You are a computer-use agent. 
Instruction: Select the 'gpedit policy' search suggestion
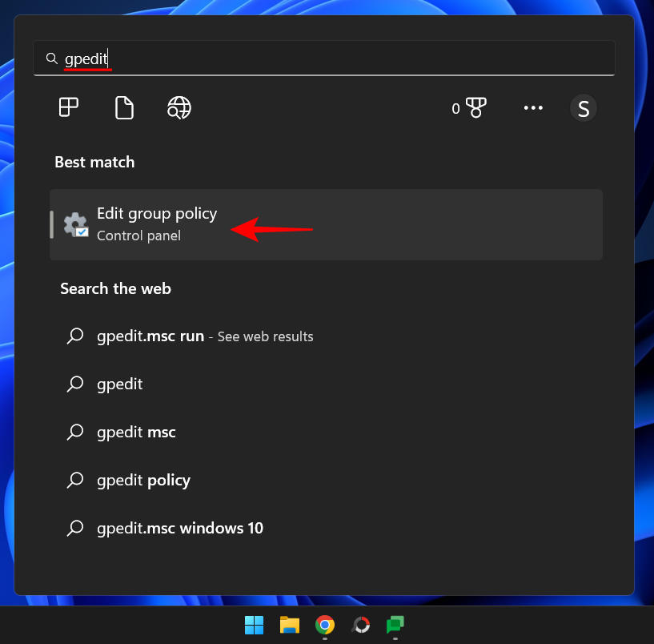[143, 480]
